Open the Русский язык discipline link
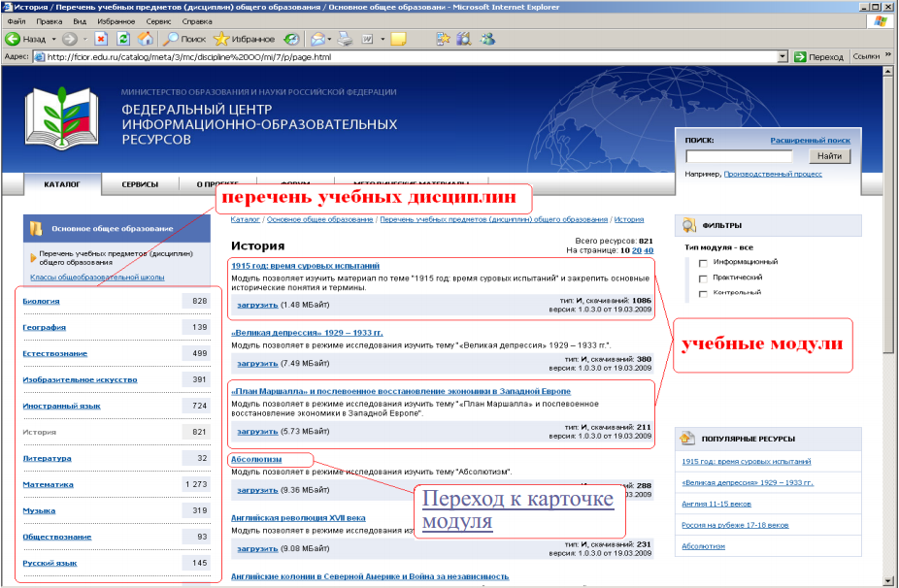 point(50,563)
